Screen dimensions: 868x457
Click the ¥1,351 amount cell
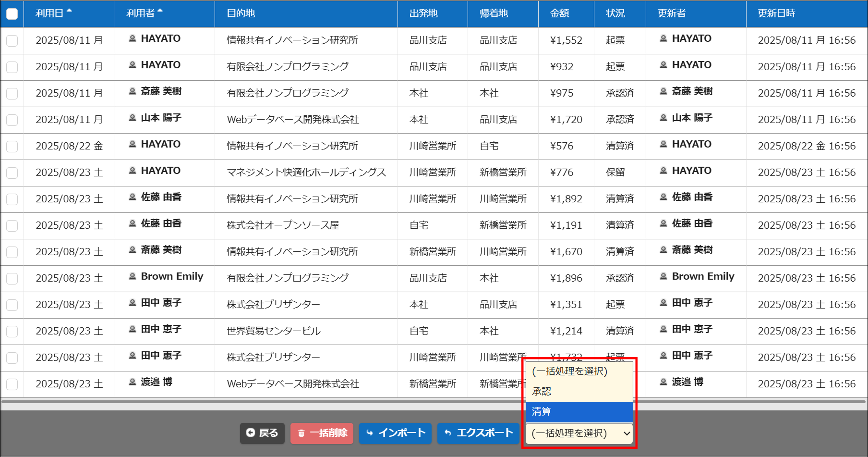pyautogui.click(x=566, y=305)
